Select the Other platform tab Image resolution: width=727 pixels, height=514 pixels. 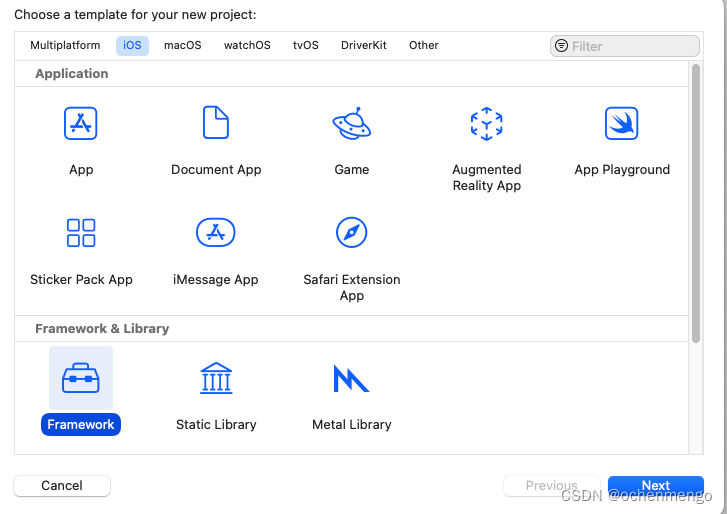click(424, 45)
